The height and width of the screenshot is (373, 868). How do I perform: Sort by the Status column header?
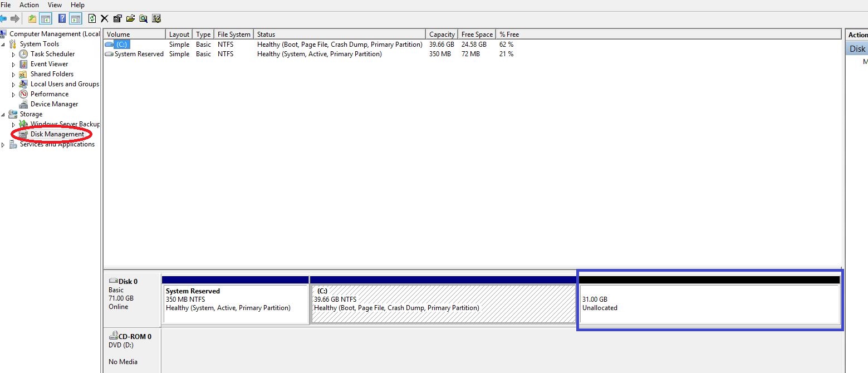click(339, 35)
